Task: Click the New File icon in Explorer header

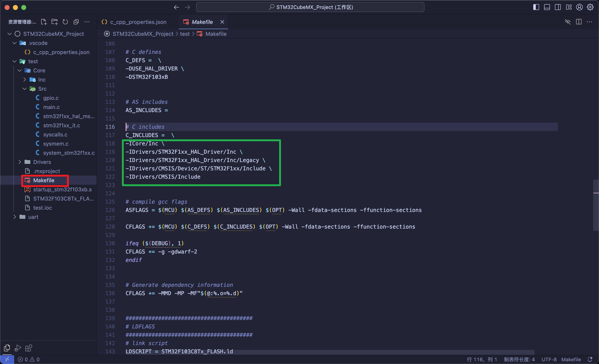Action: click(44, 22)
